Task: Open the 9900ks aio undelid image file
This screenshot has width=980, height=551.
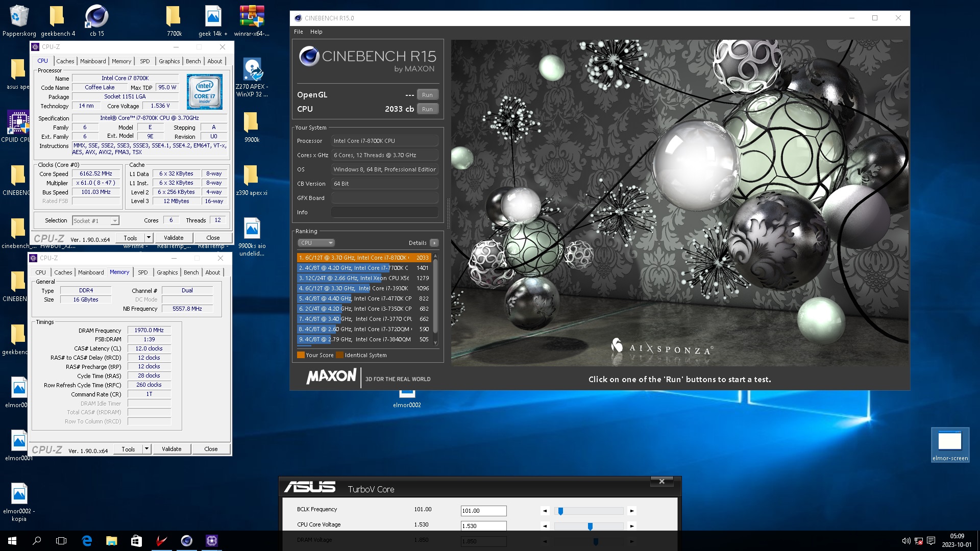Action: click(252, 236)
